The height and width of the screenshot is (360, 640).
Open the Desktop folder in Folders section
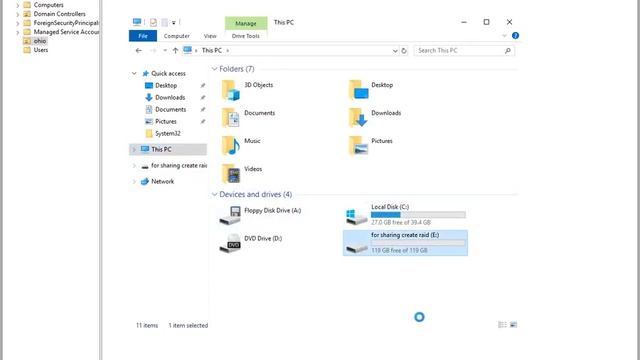click(358, 90)
